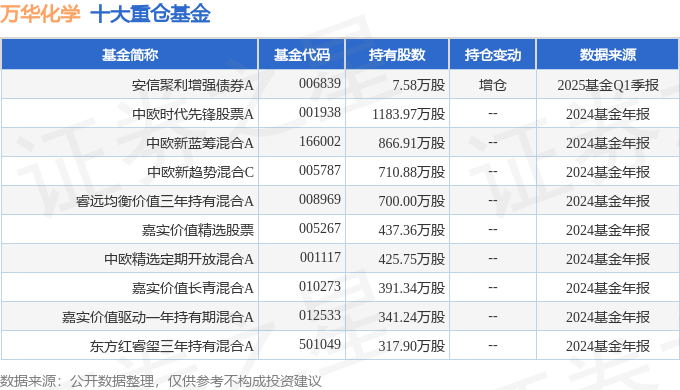This screenshot has width=680, height=390.
Task: Open 睿远均衡价值三年持有混合A fund
Action: tap(165, 201)
